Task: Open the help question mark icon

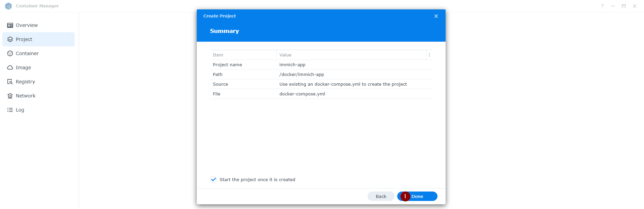Action: coord(602,6)
